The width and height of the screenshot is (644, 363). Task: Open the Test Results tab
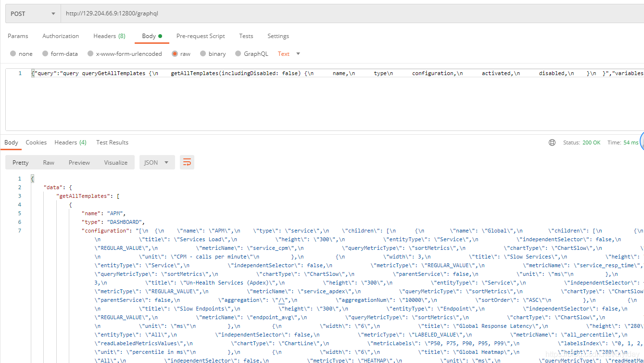(x=112, y=143)
